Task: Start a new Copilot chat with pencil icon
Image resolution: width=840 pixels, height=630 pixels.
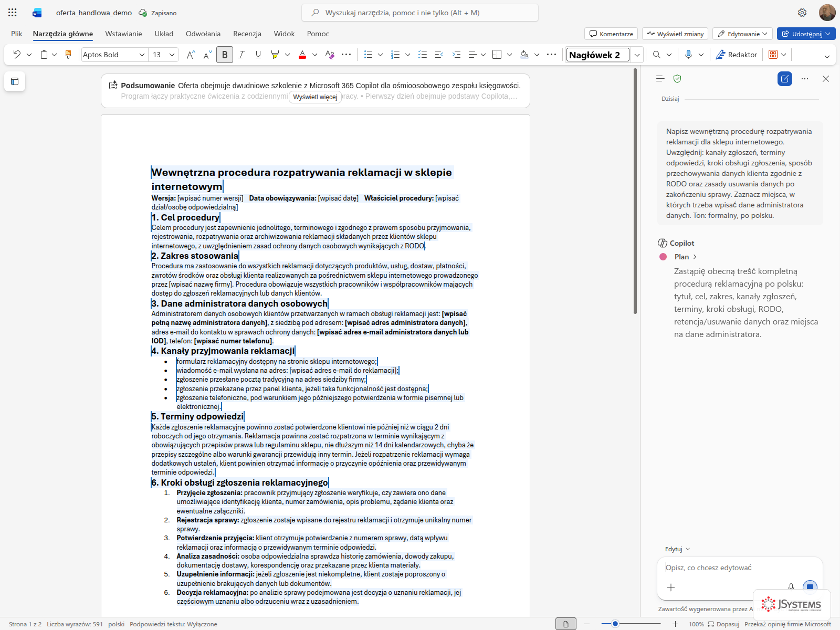Action: 785,79
